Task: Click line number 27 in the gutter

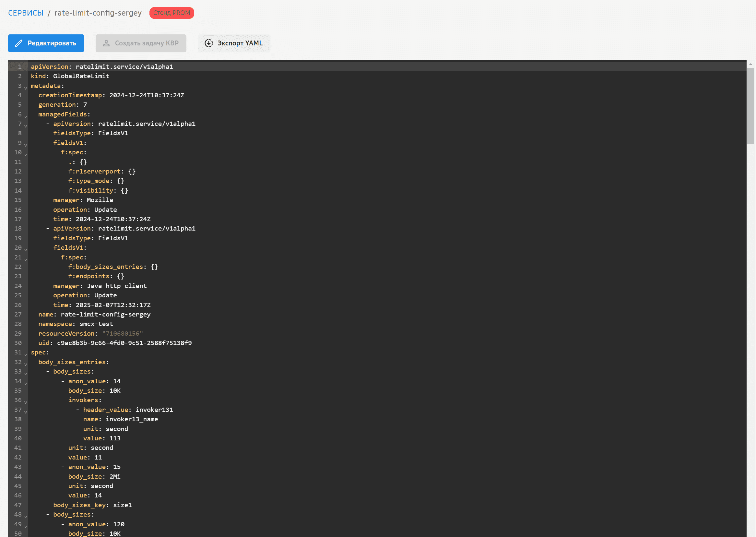Action: [18, 315]
